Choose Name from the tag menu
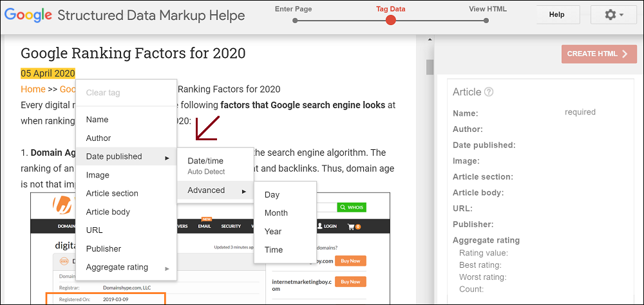This screenshot has width=644, height=305. 126,120
